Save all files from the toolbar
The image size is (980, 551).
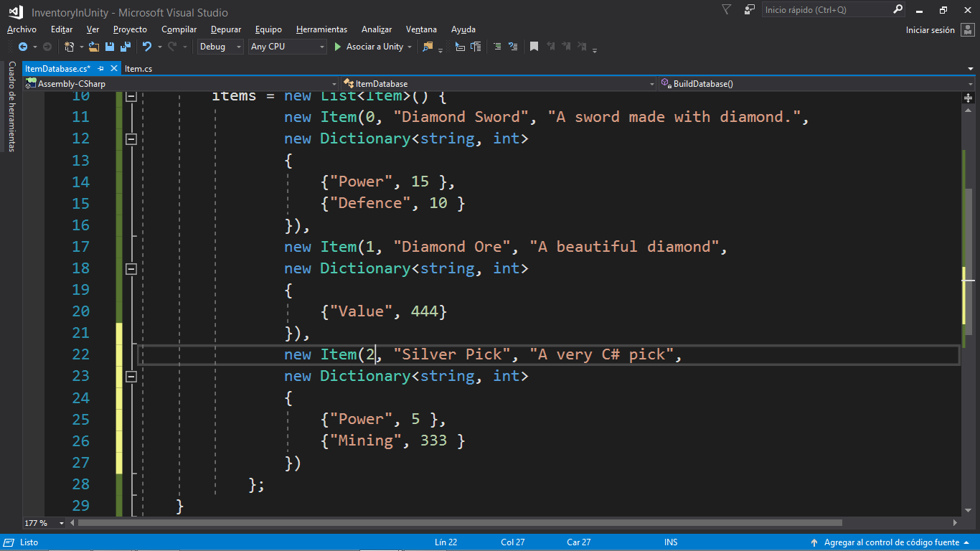tap(126, 47)
